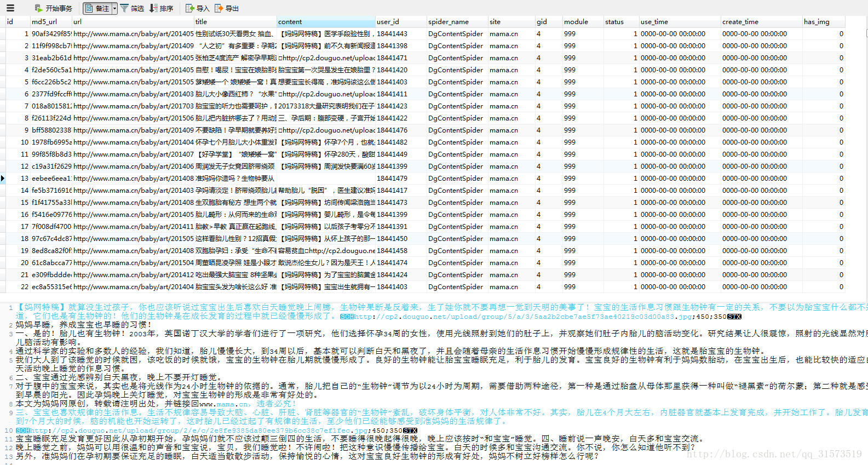
Task: Select the status column header
Action: click(621, 22)
